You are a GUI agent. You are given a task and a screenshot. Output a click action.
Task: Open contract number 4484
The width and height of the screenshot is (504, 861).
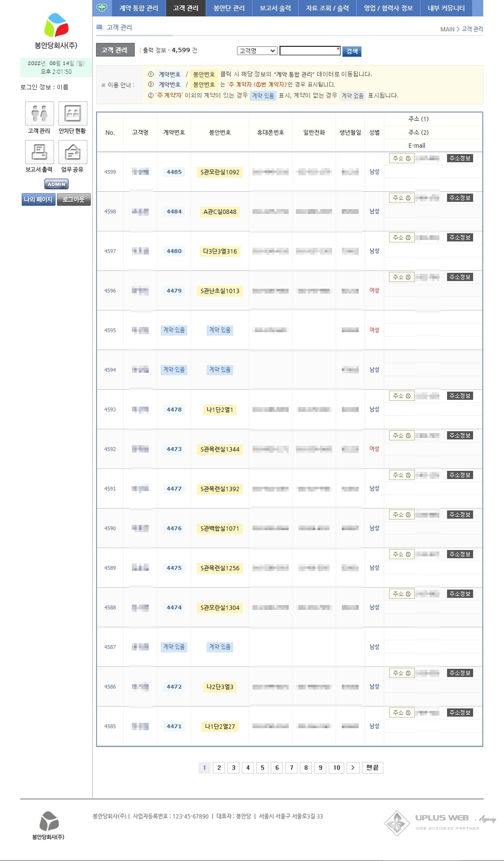tap(174, 212)
